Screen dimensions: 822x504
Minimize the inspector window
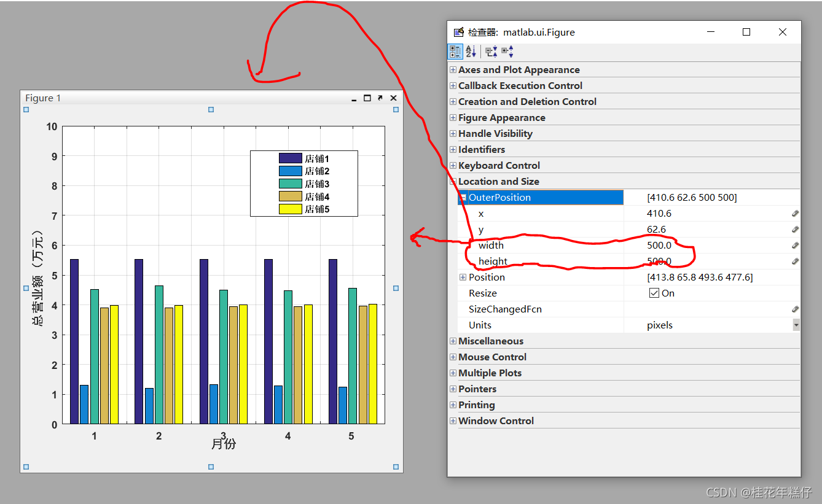pos(710,33)
